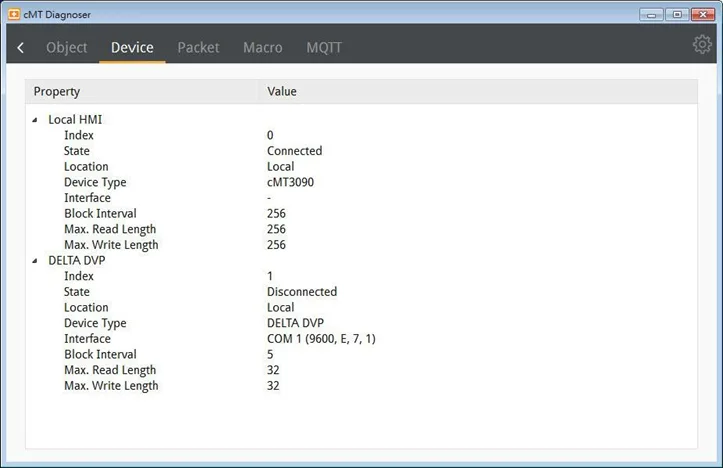Select the Local HMI group row
The height and width of the screenshot is (468, 723).
click(x=361, y=120)
